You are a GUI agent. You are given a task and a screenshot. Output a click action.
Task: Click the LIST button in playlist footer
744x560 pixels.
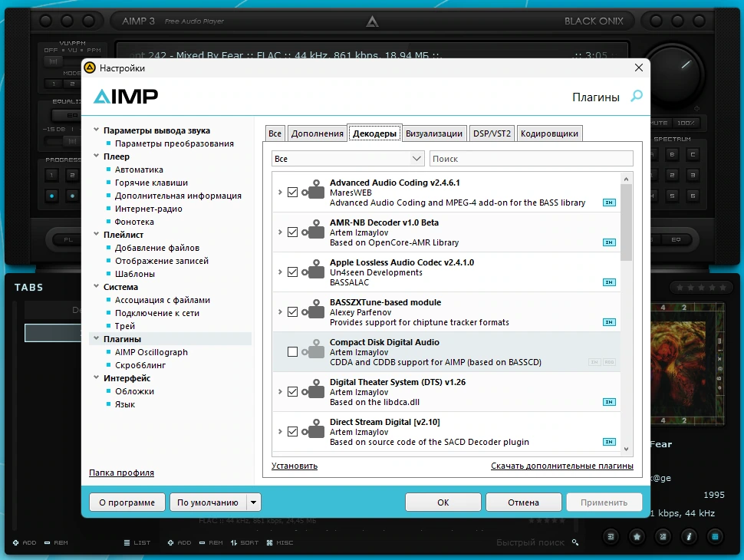click(137, 542)
